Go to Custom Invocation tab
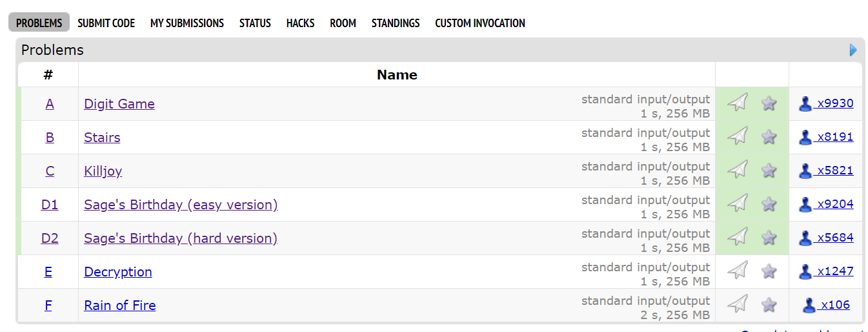 pos(480,23)
